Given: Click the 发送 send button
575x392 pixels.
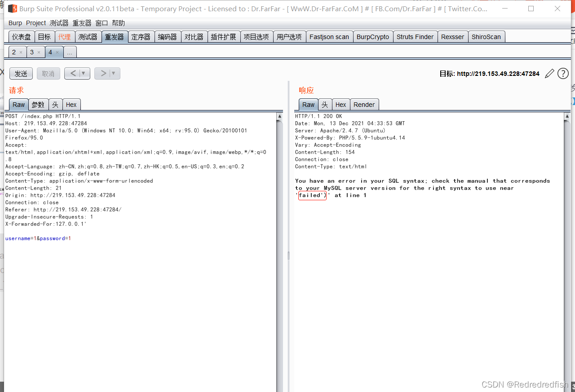Looking at the screenshot, I should point(21,74).
